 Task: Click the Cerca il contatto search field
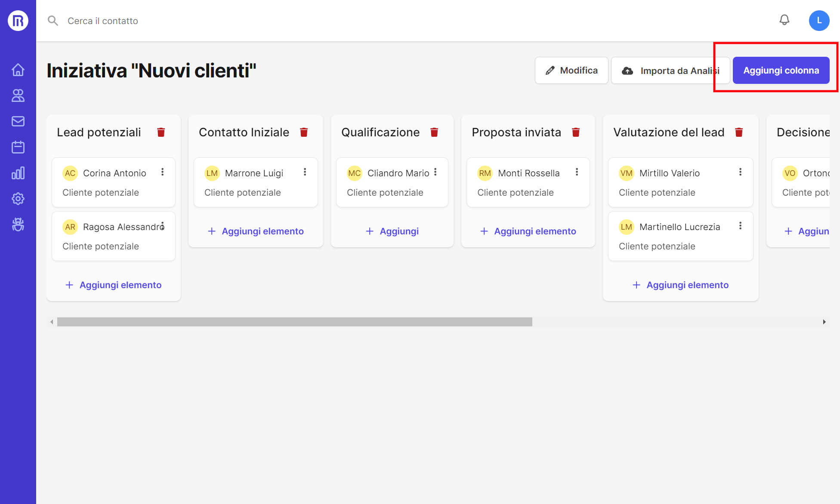tap(102, 21)
